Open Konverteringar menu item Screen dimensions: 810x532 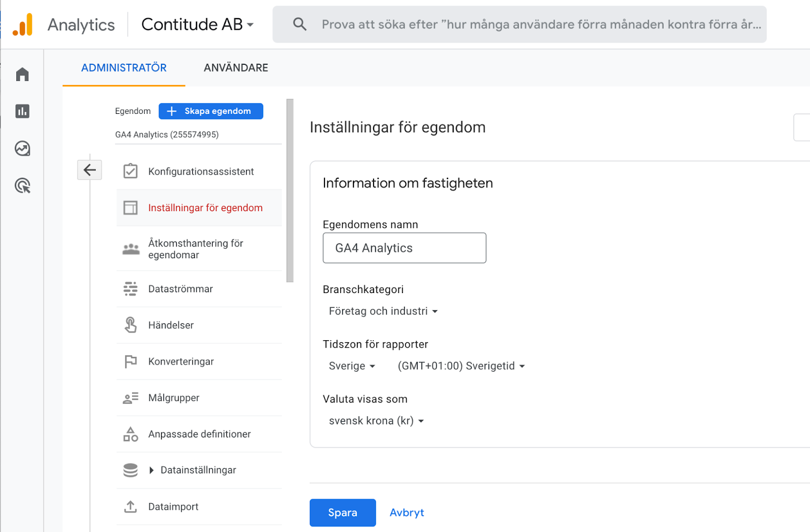[199, 361]
